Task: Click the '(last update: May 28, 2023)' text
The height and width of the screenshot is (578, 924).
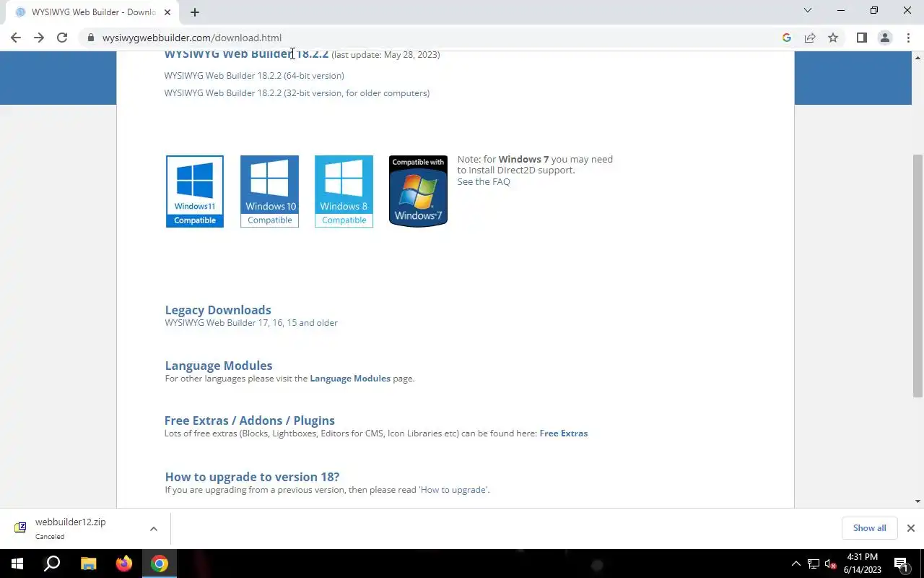Action: pyautogui.click(x=385, y=55)
